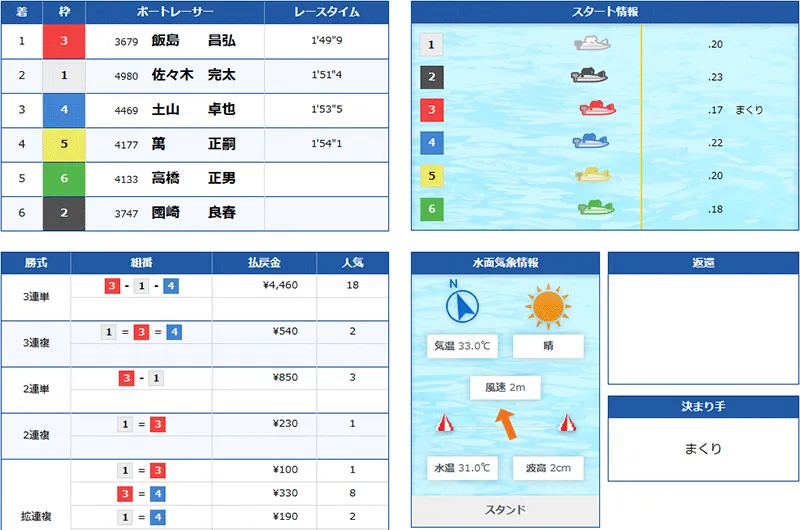Click the 風速 2m box
Image resolution: width=800 pixels, height=530 pixels.
click(x=505, y=388)
